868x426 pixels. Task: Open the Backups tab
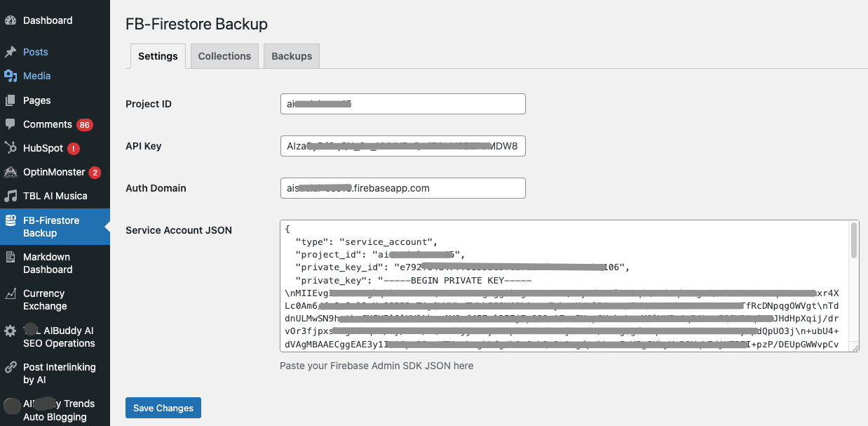292,56
